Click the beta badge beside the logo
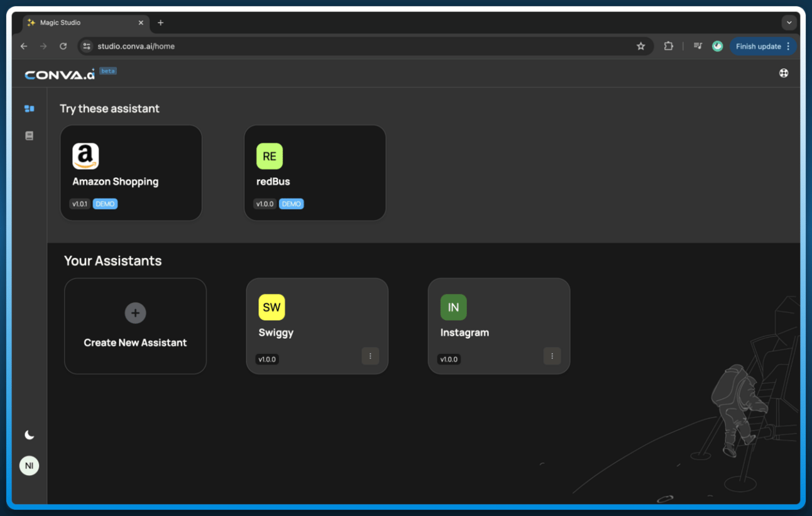812x516 pixels. 108,71
